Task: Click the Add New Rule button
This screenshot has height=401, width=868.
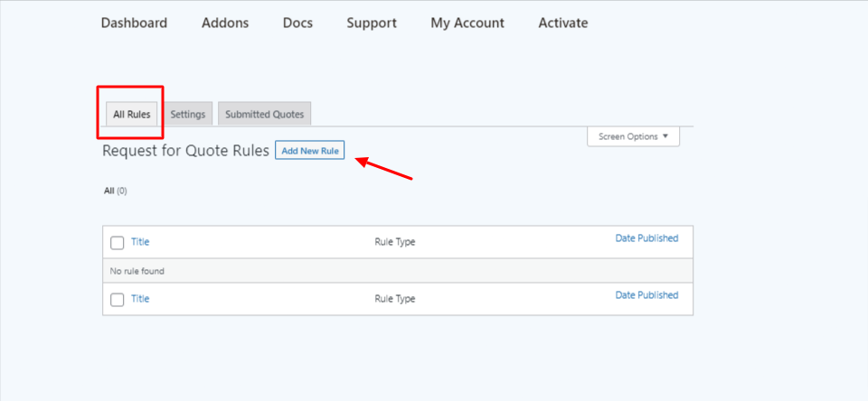Action: tap(310, 151)
